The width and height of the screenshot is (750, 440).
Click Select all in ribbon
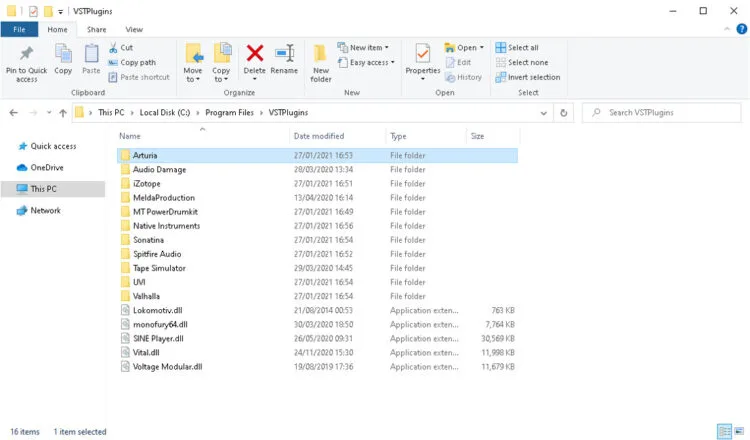pos(517,47)
